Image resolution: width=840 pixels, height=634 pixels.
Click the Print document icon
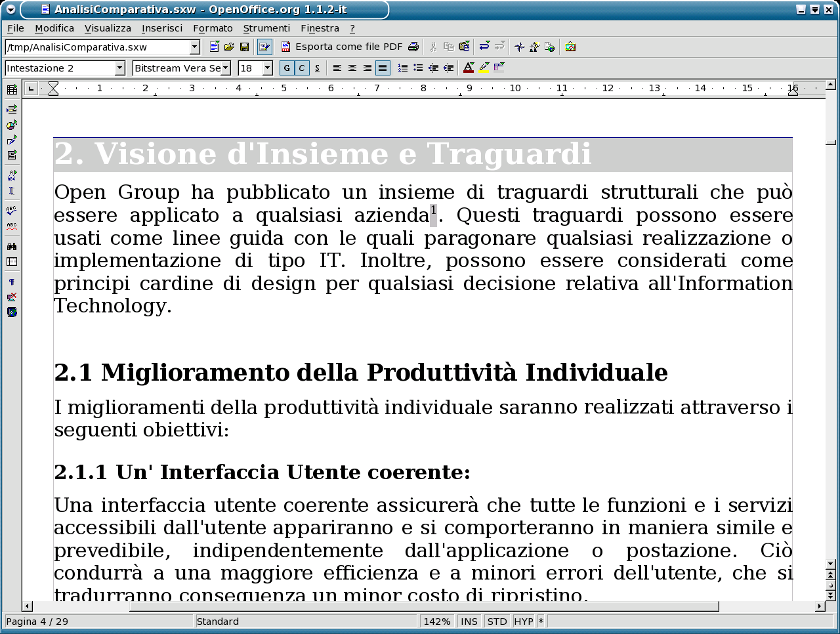coord(413,47)
